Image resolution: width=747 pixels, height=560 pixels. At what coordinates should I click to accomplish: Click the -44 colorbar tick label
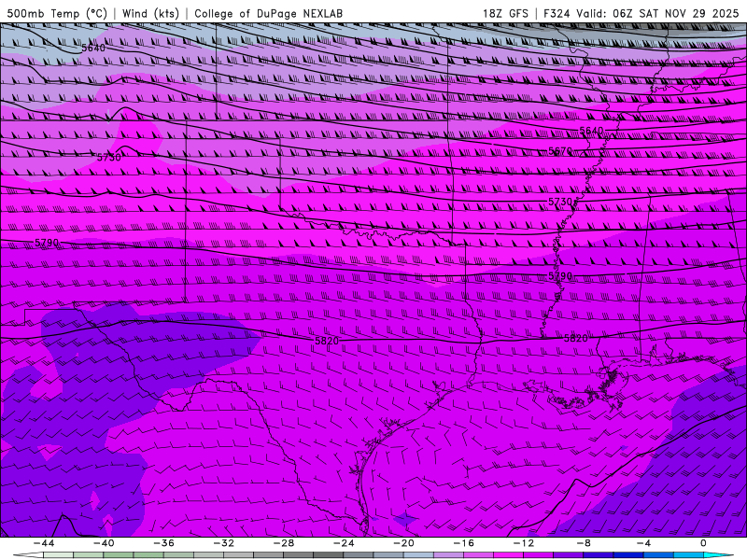coord(44,543)
